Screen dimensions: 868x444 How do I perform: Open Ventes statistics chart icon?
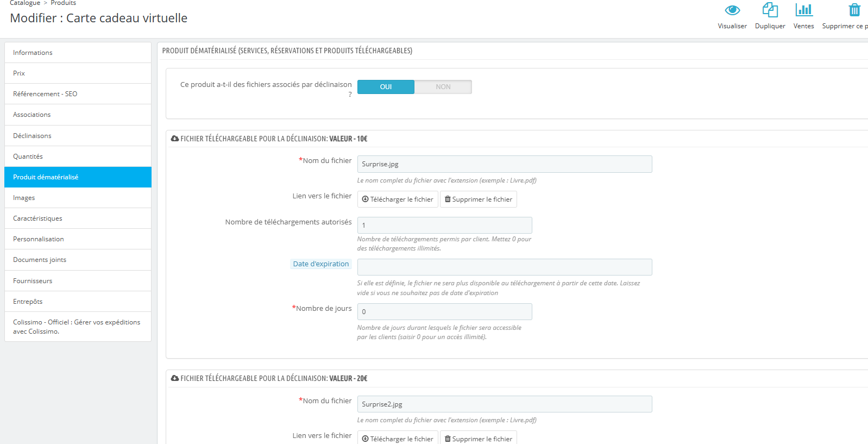point(803,10)
